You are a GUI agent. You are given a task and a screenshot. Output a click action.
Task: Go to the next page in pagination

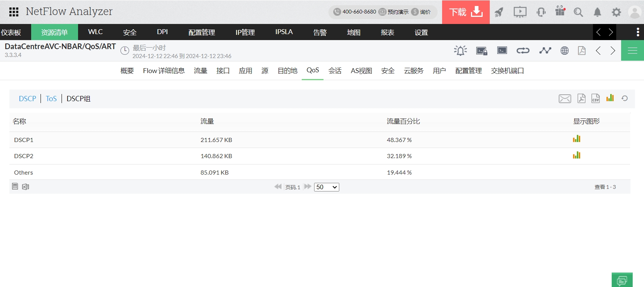click(307, 187)
